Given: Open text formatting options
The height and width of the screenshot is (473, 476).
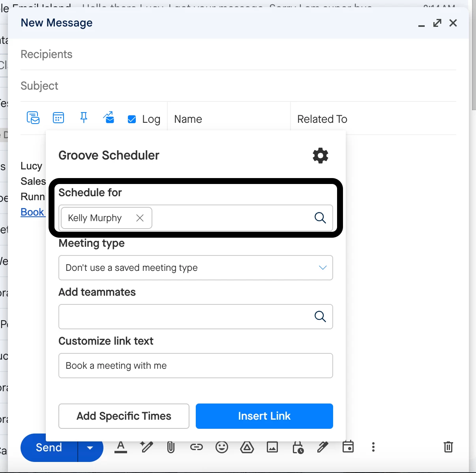Looking at the screenshot, I should 121,447.
